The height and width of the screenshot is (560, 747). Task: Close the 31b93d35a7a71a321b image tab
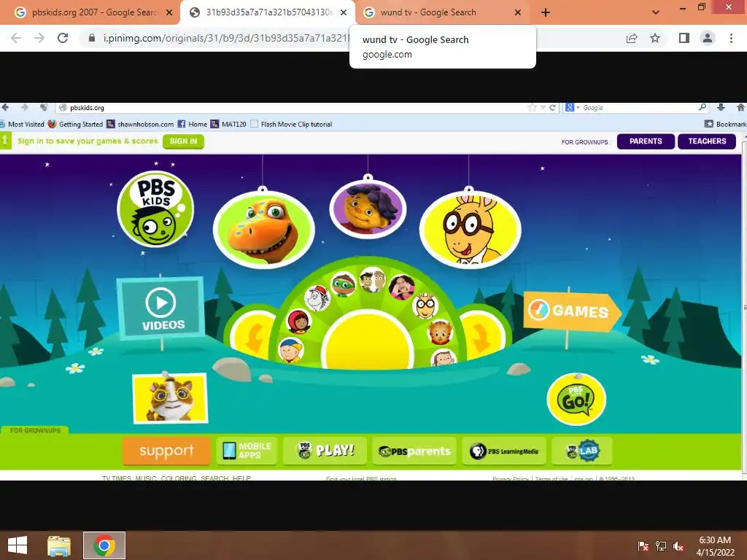[344, 13]
